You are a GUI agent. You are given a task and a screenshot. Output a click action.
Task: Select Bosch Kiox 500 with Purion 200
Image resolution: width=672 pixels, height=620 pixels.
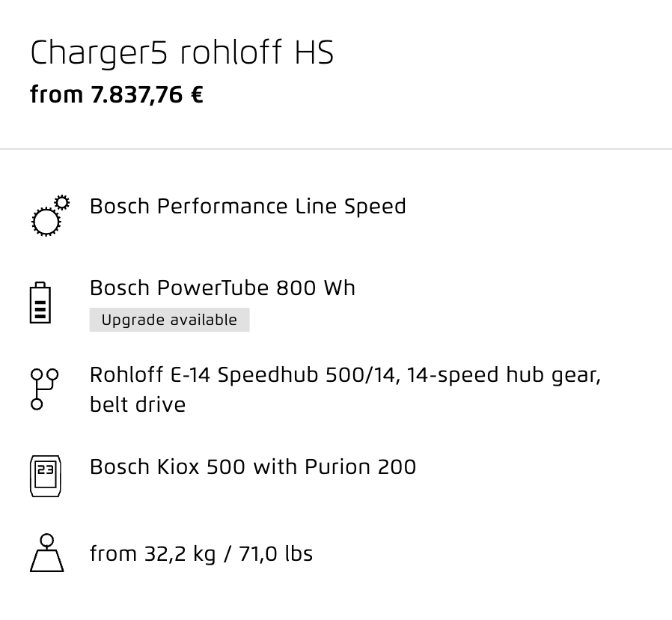tap(253, 466)
